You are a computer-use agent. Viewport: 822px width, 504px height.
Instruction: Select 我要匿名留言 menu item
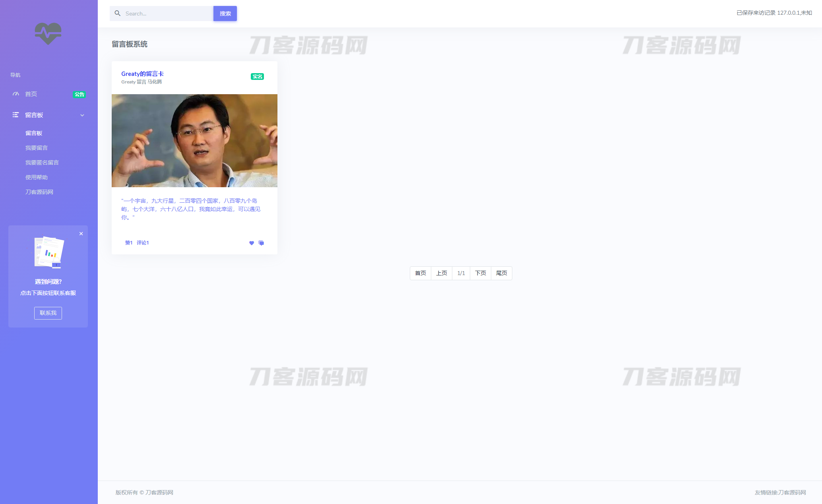click(x=42, y=162)
